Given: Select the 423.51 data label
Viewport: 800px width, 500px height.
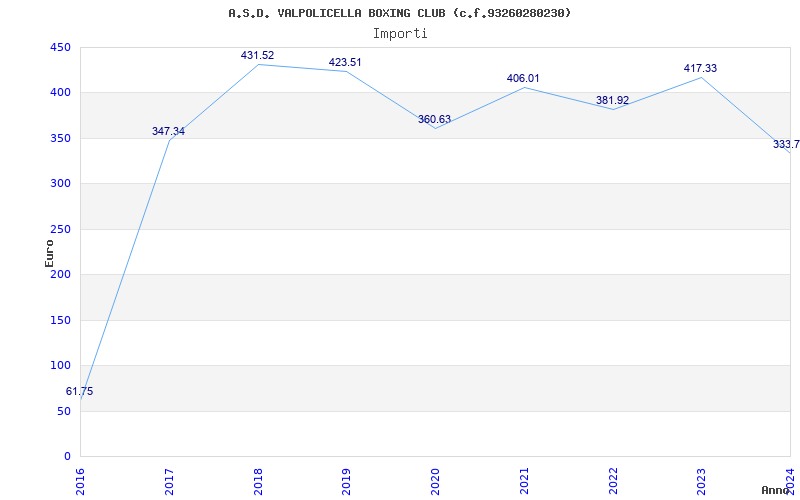Looking at the screenshot, I should (345, 62).
